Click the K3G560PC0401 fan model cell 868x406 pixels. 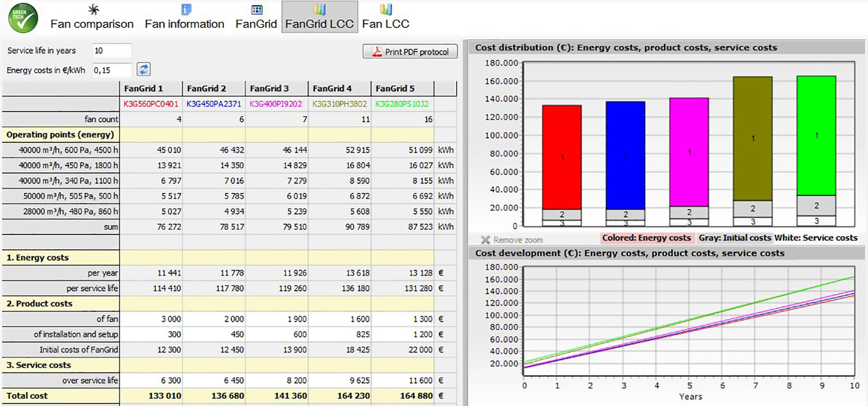click(151, 104)
